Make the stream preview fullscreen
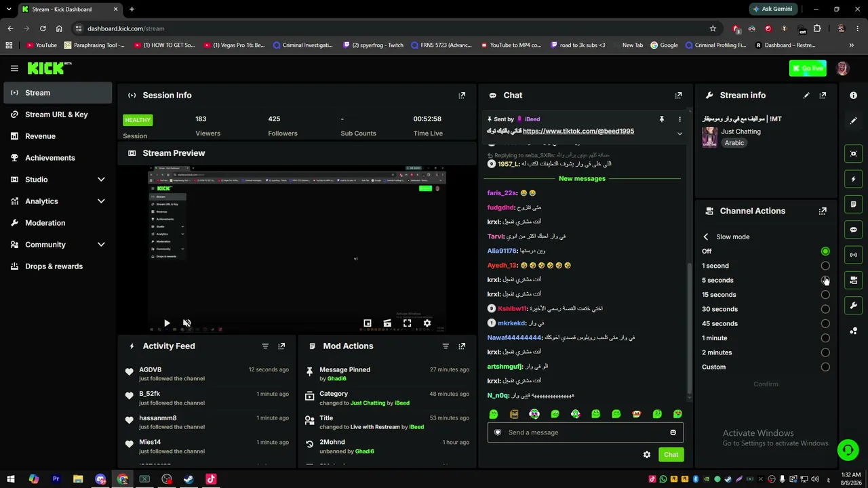This screenshot has width=868, height=488. (407, 323)
